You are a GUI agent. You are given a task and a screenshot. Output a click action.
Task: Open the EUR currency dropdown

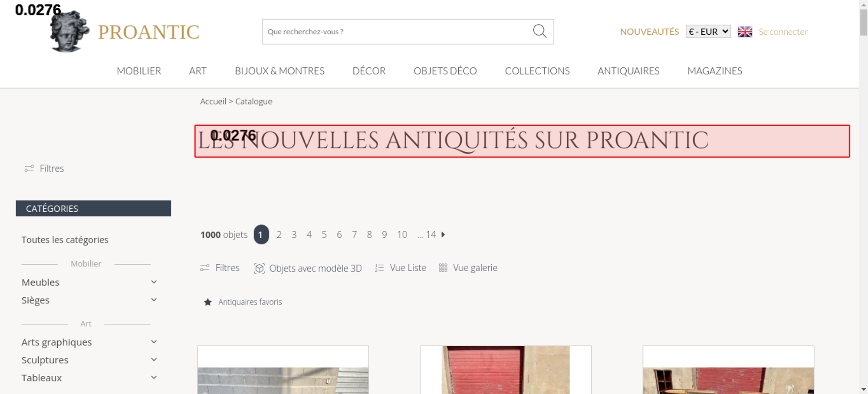coord(708,32)
